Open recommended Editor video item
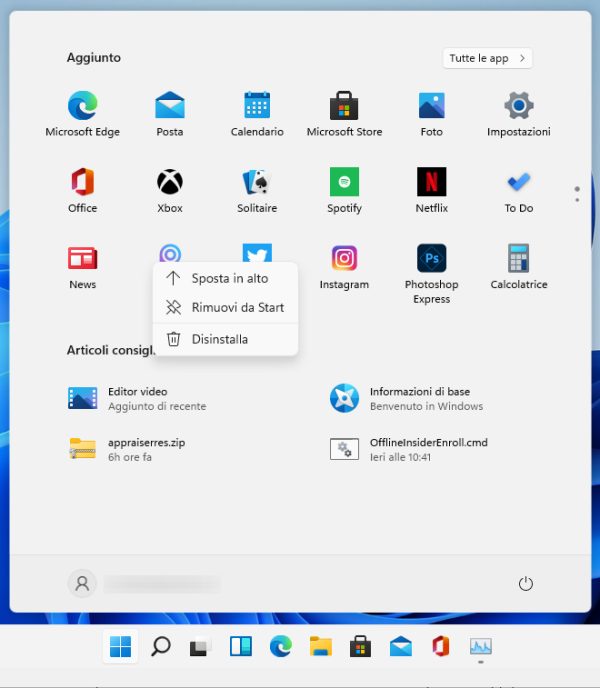 137,398
